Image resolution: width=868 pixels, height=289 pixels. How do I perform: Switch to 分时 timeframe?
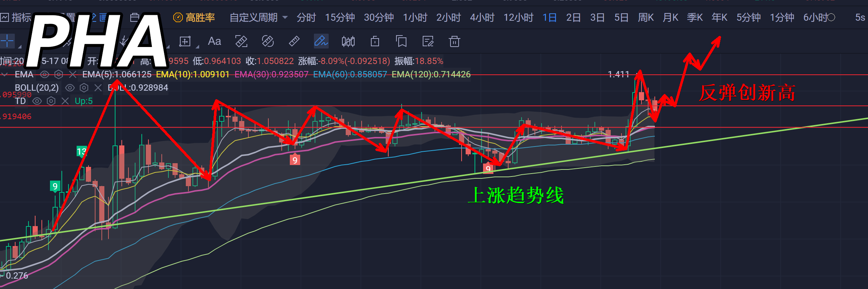click(x=306, y=17)
